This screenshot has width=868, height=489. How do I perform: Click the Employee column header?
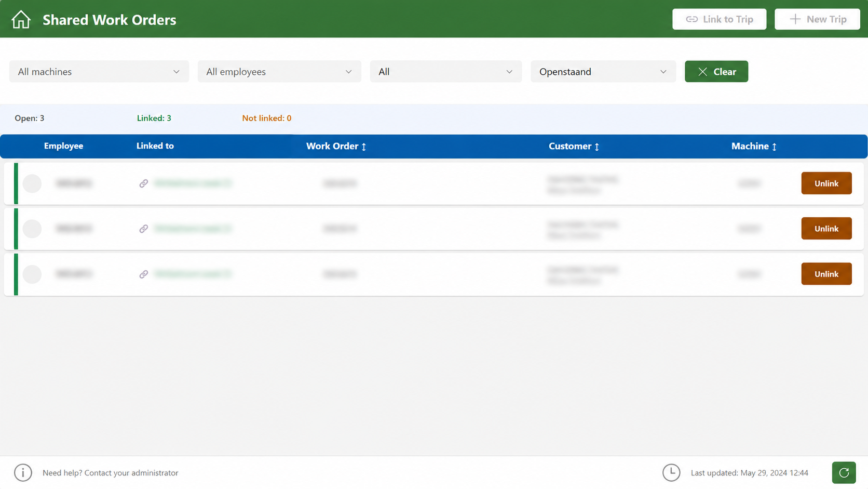coord(63,146)
